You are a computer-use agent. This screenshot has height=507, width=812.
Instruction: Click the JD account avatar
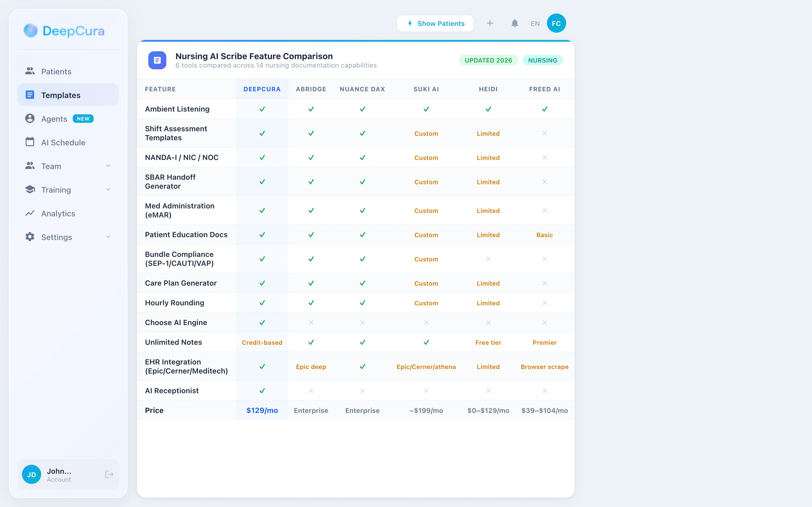[32, 474]
